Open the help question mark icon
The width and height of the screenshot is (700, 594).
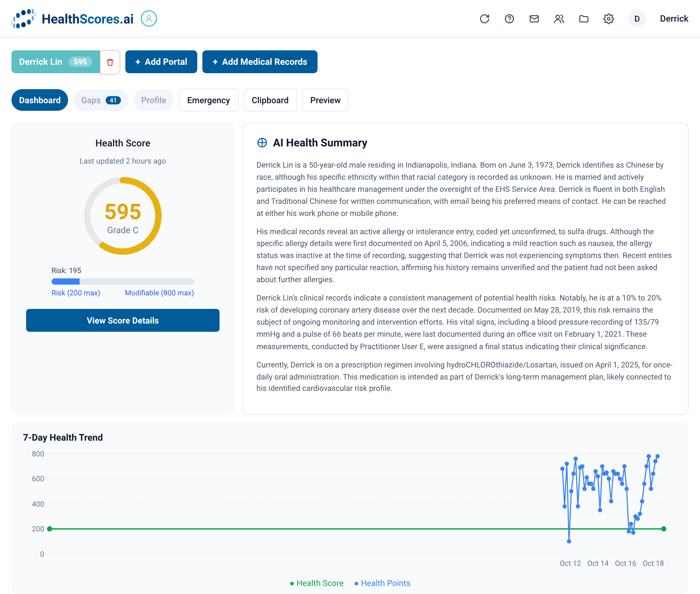click(509, 19)
